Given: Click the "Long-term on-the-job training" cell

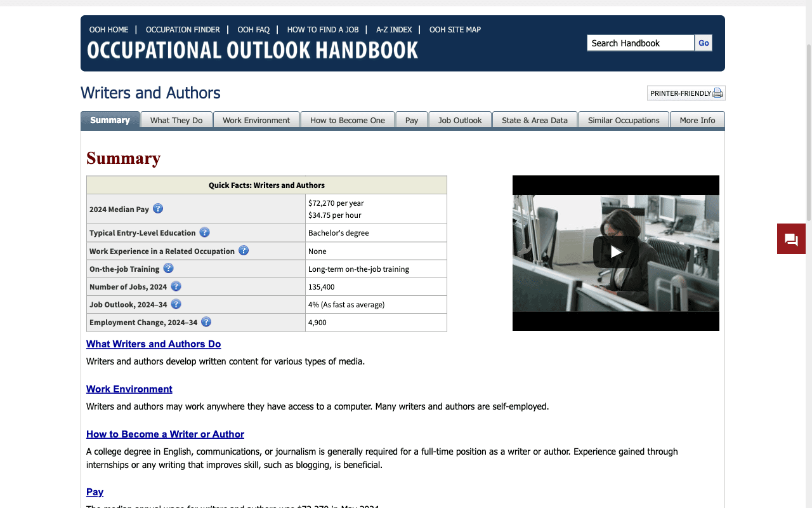Looking at the screenshot, I should pyautogui.click(x=376, y=269).
